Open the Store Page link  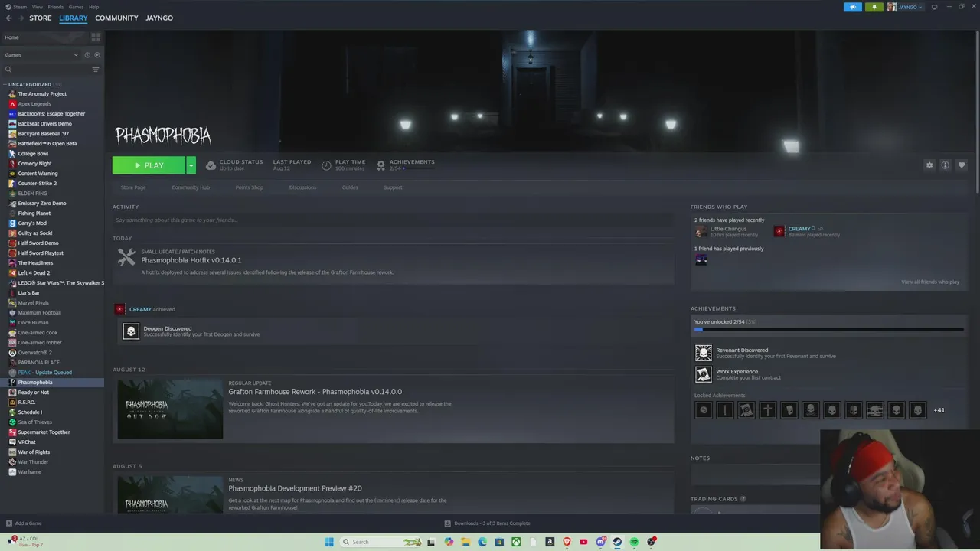pyautogui.click(x=133, y=187)
